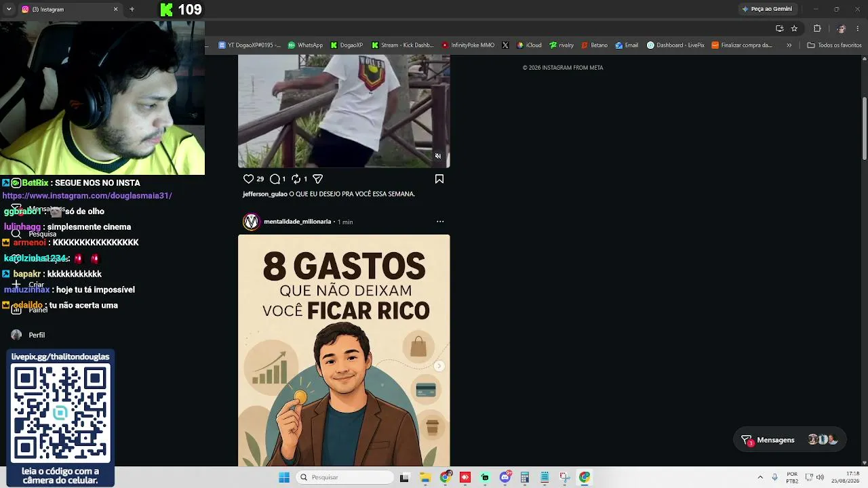Screen dimensions: 868x488
Task: Expand the tab search dropdown
Action: coord(9,9)
